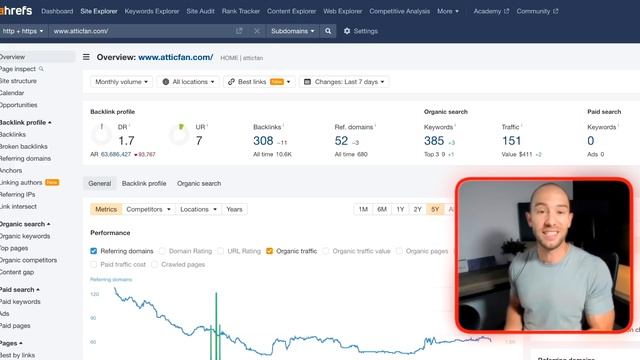Click organic Traffic value 151

[511, 141]
